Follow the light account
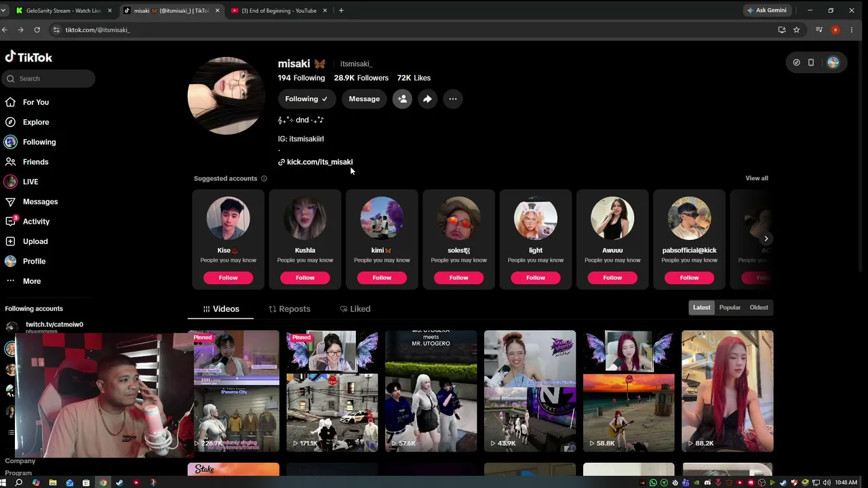Screen dimensions: 868x488 [x=536, y=278]
